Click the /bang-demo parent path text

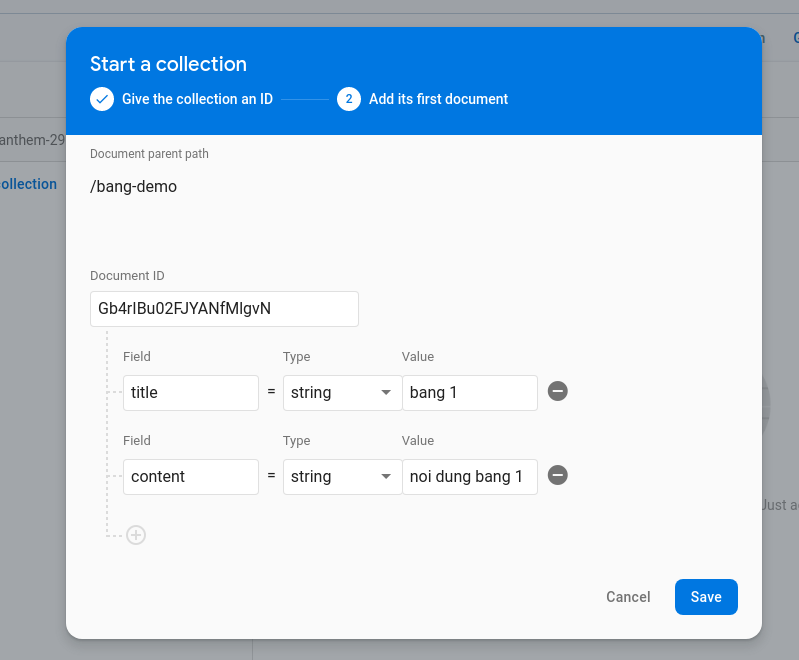[x=133, y=186]
